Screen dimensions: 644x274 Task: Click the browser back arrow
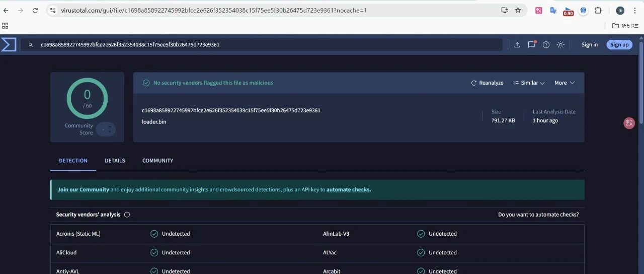(x=7, y=10)
